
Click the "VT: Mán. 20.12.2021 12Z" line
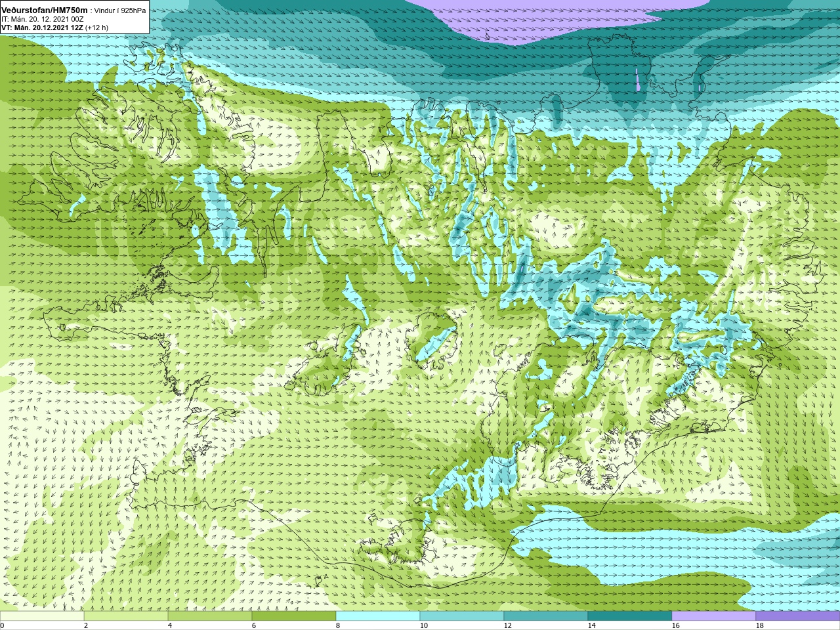point(42,28)
